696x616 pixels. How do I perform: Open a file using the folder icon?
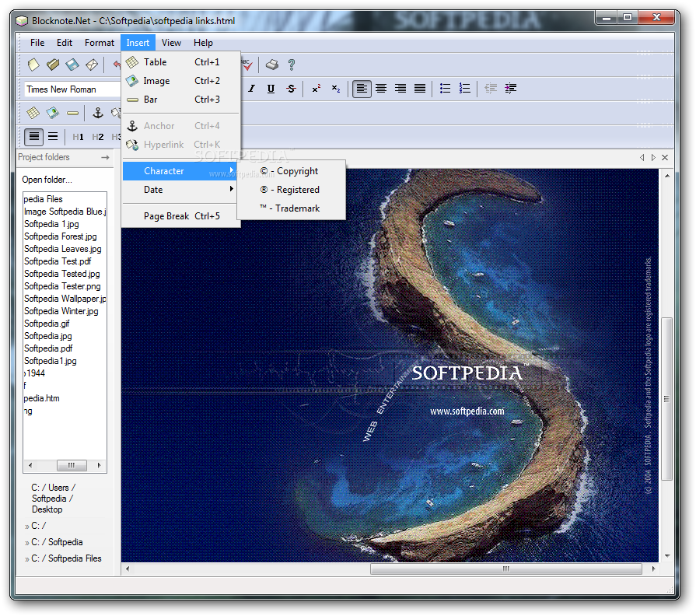(53, 65)
